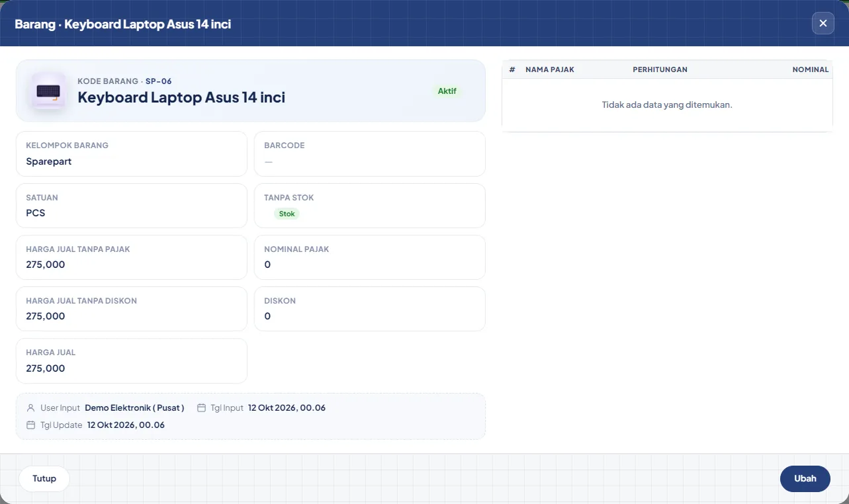Close the dialog with the X icon

tap(823, 23)
